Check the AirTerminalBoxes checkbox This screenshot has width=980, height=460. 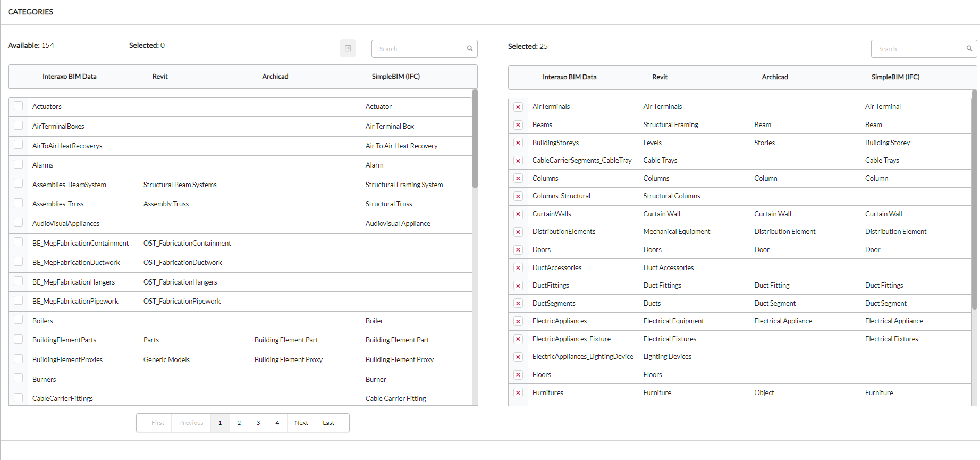(x=19, y=126)
